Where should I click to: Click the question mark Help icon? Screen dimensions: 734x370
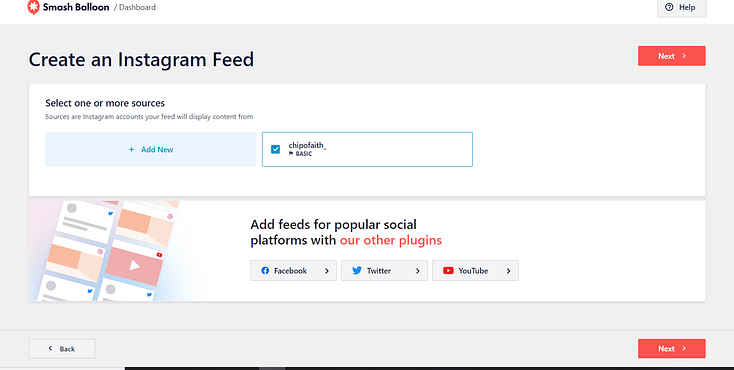(669, 7)
